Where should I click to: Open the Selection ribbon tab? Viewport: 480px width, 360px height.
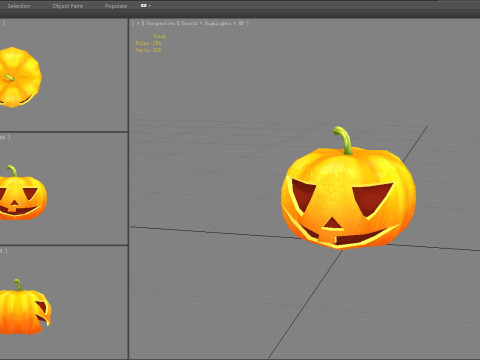[x=19, y=6]
